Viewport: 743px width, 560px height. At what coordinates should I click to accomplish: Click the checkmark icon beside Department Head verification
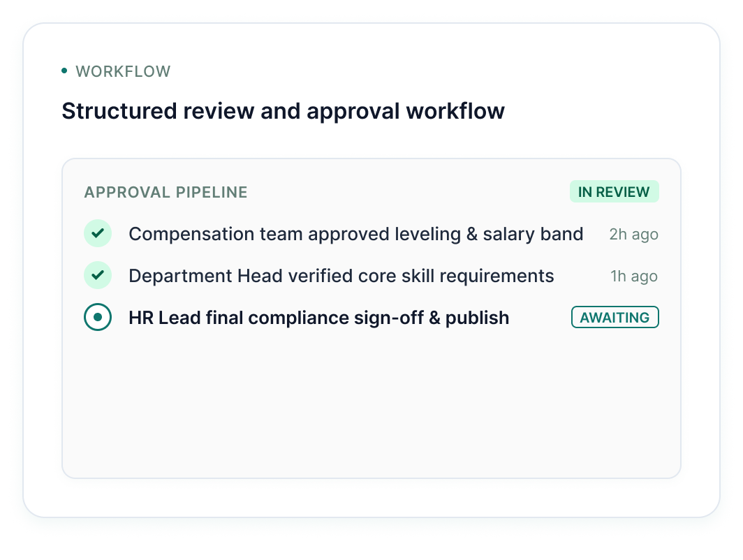[x=98, y=275]
